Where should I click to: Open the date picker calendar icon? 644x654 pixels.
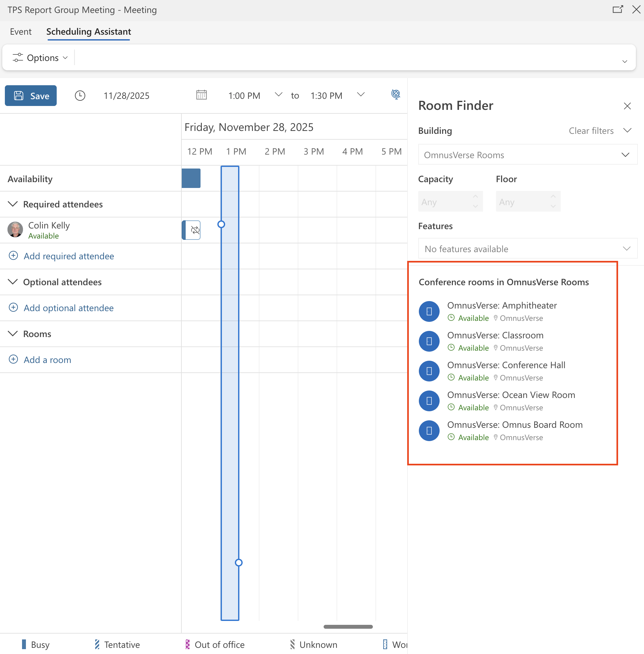click(x=201, y=95)
